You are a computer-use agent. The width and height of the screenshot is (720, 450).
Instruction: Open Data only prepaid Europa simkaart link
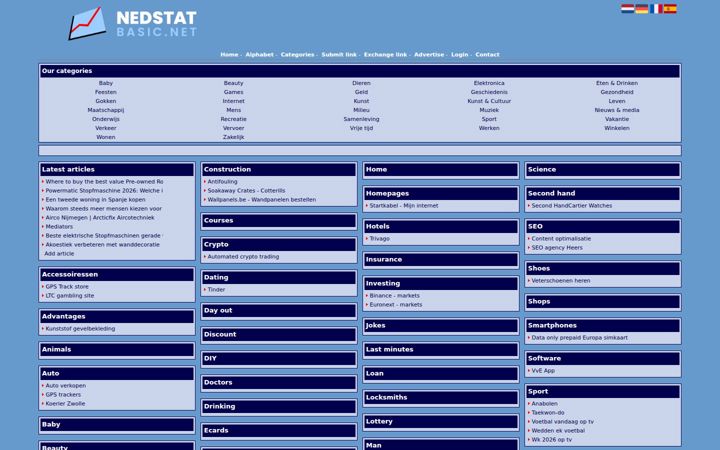(x=579, y=338)
